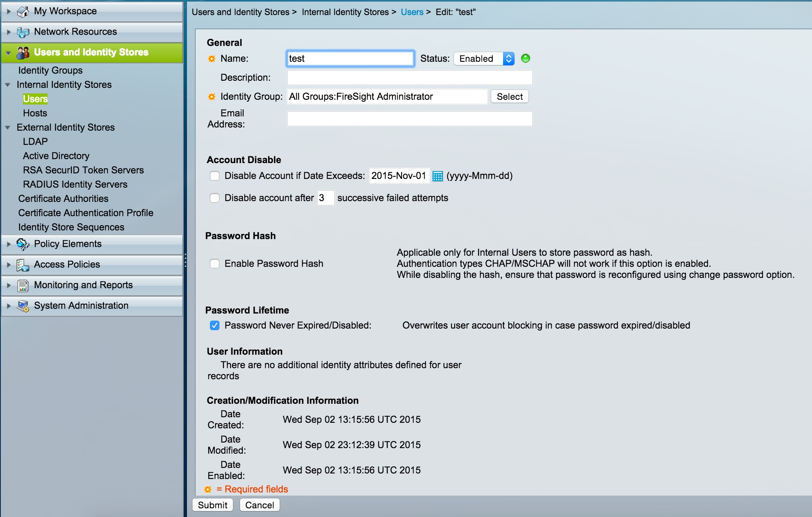812x517 pixels.
Task: Tick the Enable Password Hash checkbox
Action: tap(215, 264)
